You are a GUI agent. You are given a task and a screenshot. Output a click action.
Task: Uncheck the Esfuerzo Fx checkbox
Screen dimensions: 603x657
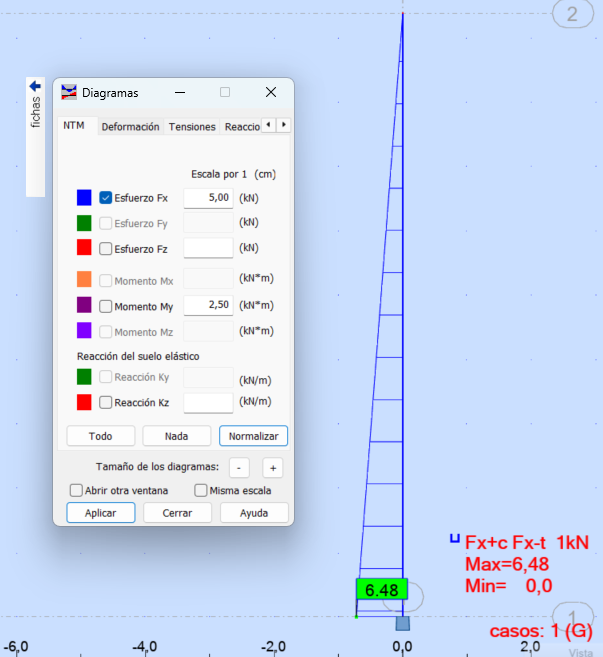[x=106, y=198]
